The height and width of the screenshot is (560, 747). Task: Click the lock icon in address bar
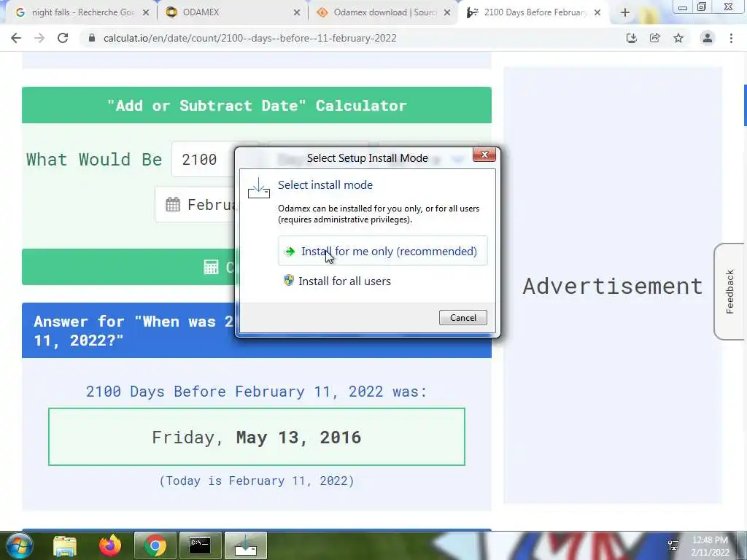click(x=91, y=38)
